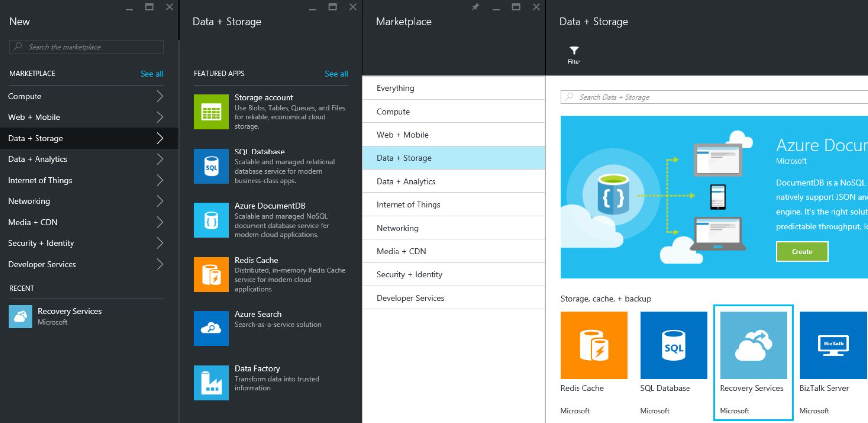Click the Redis Cache title in Featured Apps

pos(256,260)
